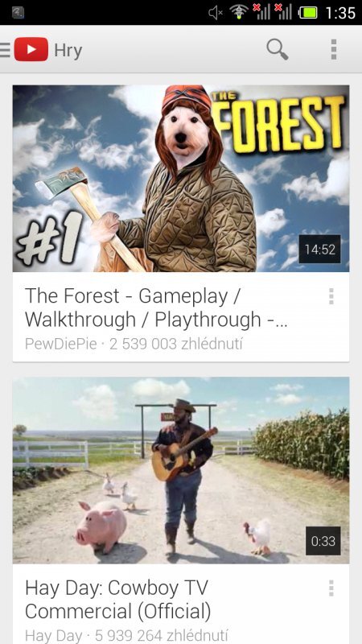The width and height of the screenshot is (362, 644).
Task: Play the Hay Day cowboy thumbnail
Action: [x=181, y=470]
